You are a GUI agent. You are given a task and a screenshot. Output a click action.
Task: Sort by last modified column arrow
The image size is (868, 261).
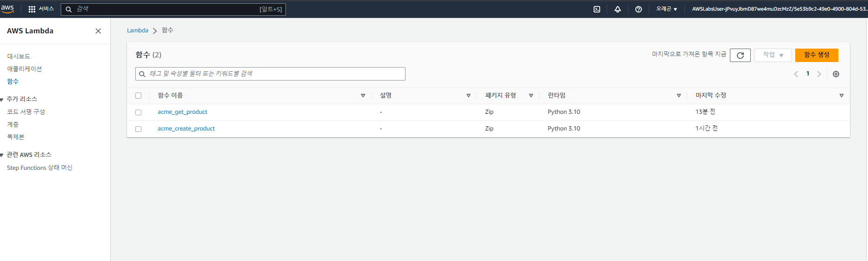[842, 96]
